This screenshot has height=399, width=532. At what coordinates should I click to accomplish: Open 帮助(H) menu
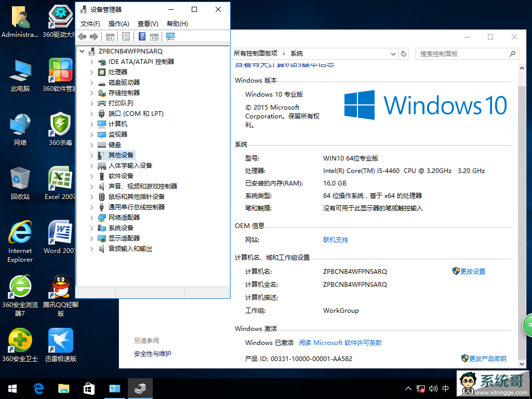177,24
